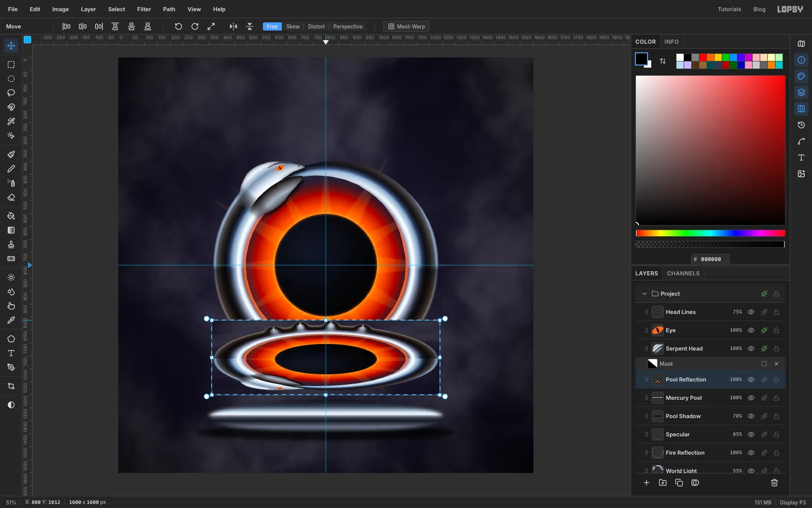Hide the Head Lines layer
812x508 pixels.
(x=751, y=312)
